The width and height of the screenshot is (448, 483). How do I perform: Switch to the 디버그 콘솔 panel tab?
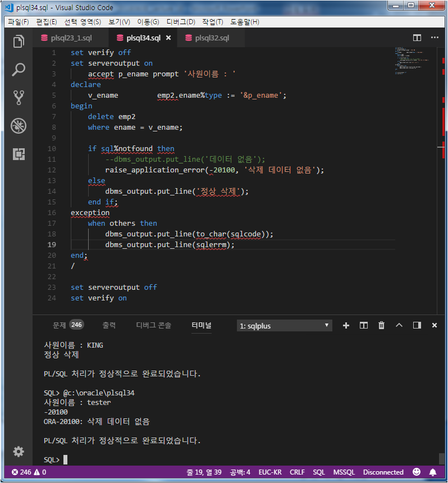[153, 325]
